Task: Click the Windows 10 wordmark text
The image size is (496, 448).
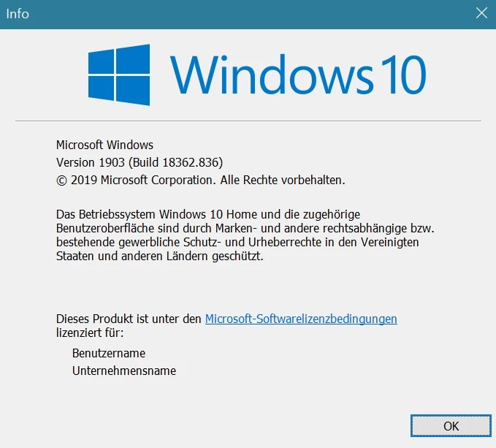Action: point(298,75)
